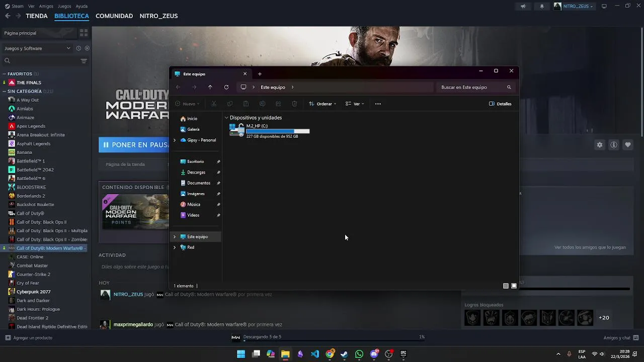Expand the Este equipo tree node
Screen dimensions: 644x362
(x=175, y=236)
